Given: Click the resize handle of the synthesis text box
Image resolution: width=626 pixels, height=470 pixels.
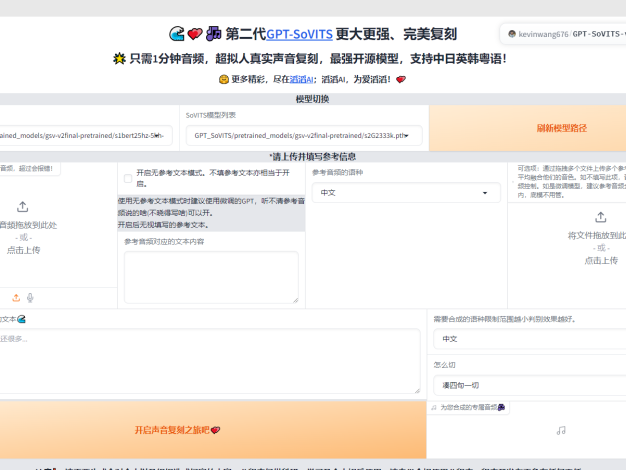Looking at the screenshot, I should [x=417, y=391].
